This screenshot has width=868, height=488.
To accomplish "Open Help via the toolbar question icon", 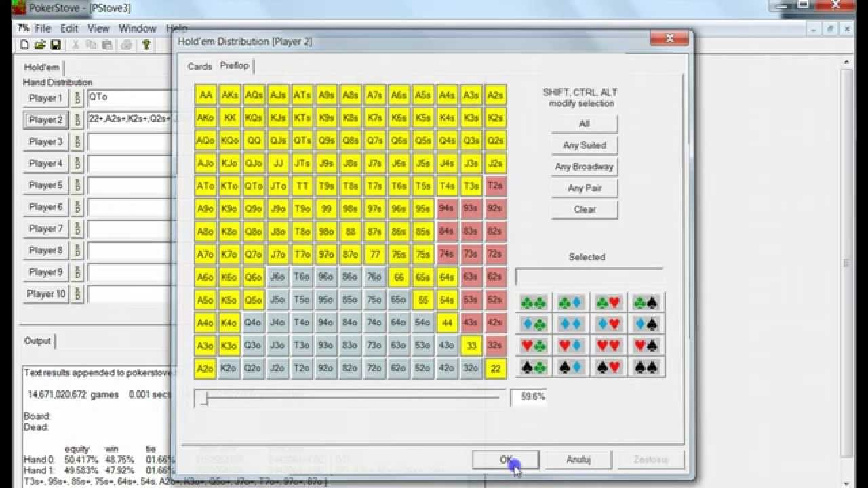I will click(146, 45).
